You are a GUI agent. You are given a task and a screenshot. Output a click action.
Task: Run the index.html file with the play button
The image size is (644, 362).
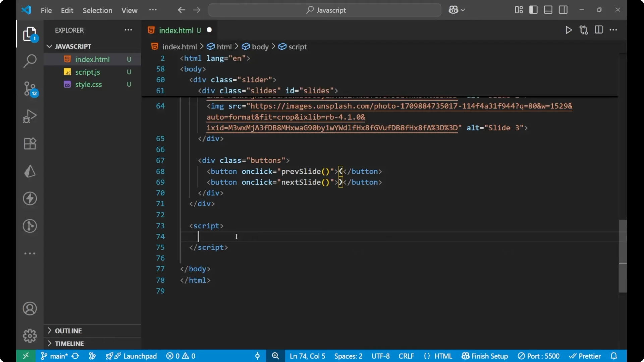pyautogui.click(x=568, y=30)
